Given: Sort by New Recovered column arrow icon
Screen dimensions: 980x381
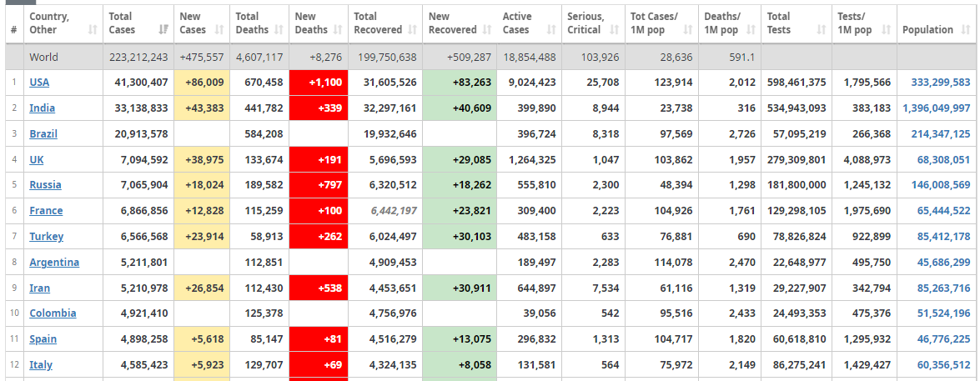Looking at the screenshot, I should [488, 29].
